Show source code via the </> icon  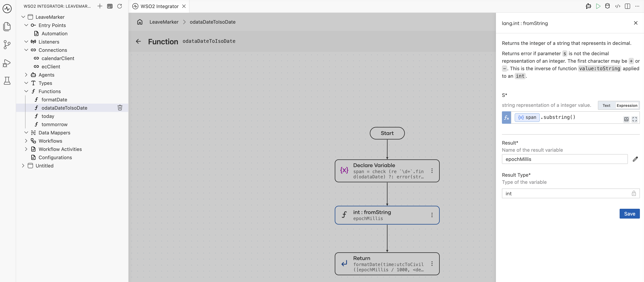[x=618, y=6]
